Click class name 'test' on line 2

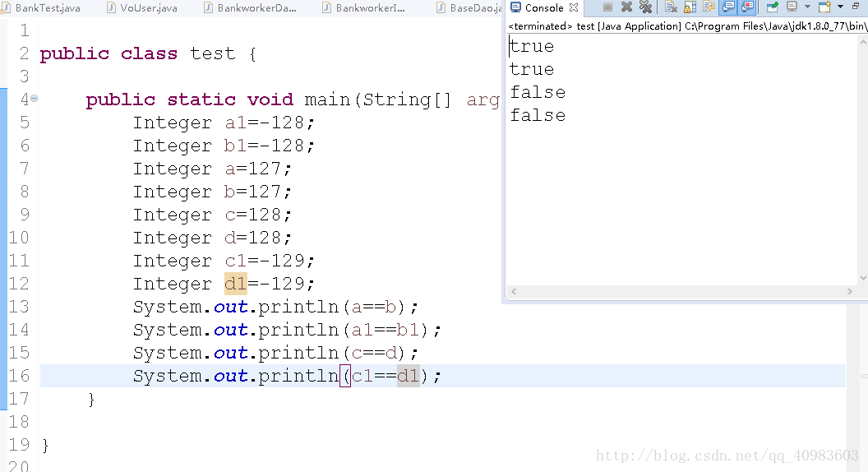[213, 53]
